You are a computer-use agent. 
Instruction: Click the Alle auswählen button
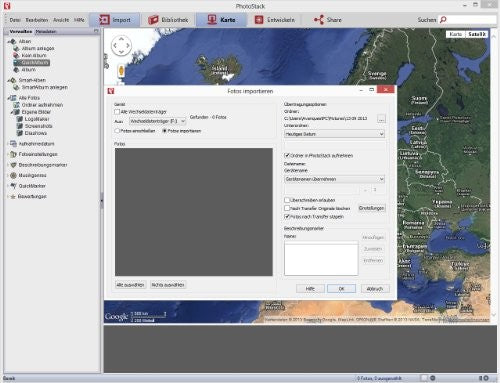[x=130, y=285]
